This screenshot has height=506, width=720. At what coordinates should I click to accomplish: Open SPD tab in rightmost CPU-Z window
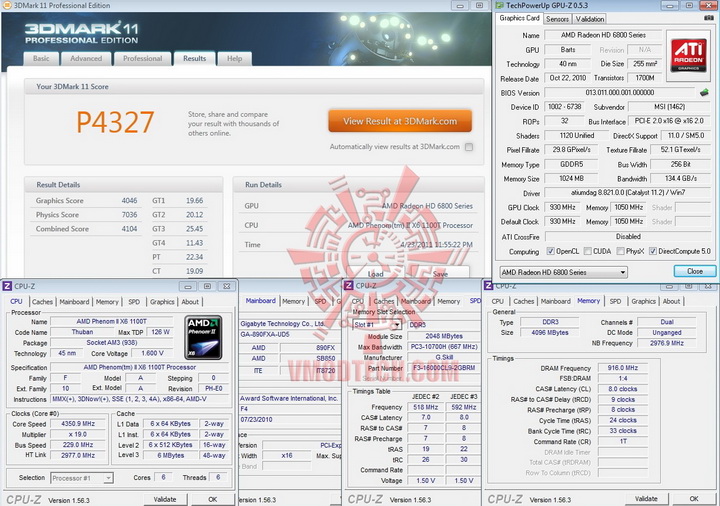point(615,301)
